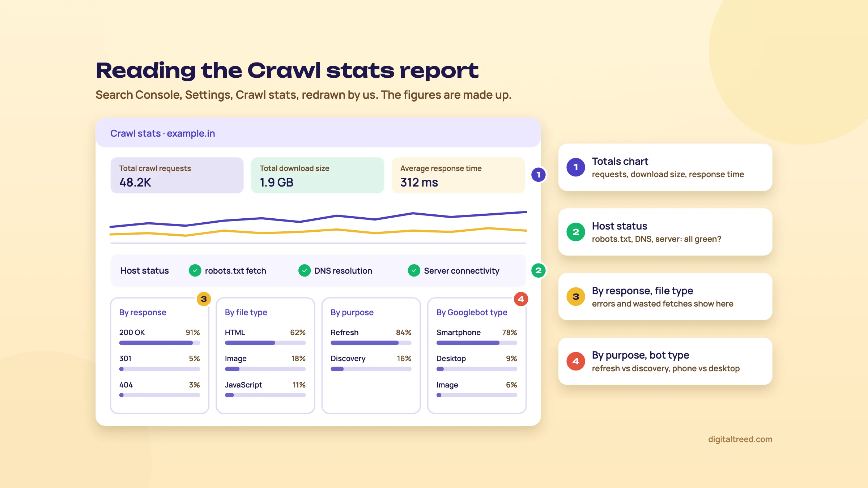Click the 62% value for HTML
Image resolution: width=868 pixels, height=488 pixels.
[x=298, y=332]
